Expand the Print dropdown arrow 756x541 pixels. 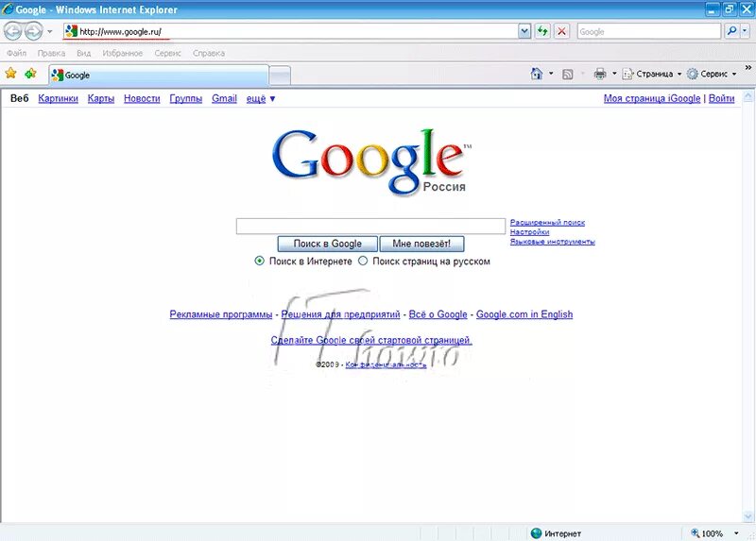click(x=614, y=74)
